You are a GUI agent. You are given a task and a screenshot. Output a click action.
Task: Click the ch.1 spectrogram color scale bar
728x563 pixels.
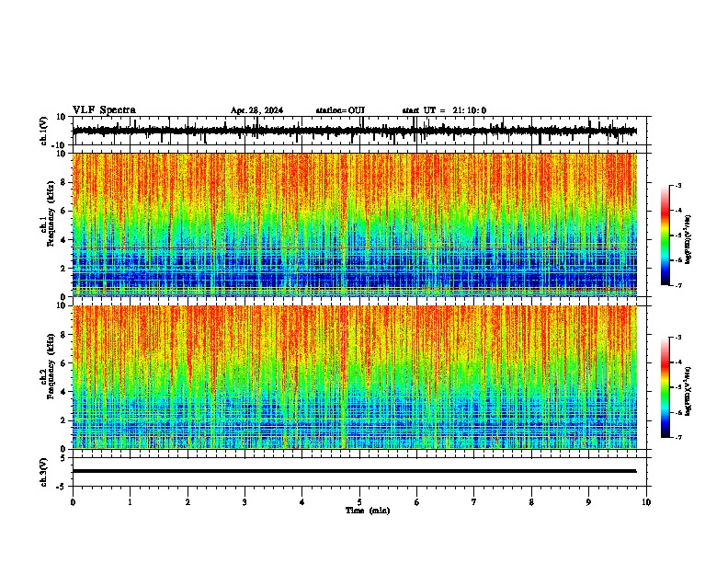[665, 236]
